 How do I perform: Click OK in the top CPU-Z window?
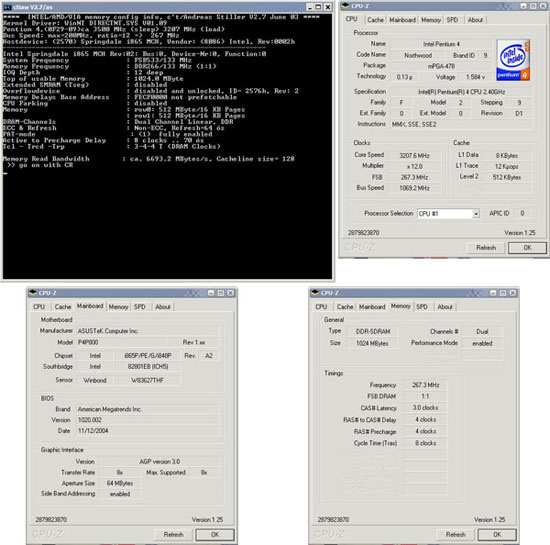527,248
